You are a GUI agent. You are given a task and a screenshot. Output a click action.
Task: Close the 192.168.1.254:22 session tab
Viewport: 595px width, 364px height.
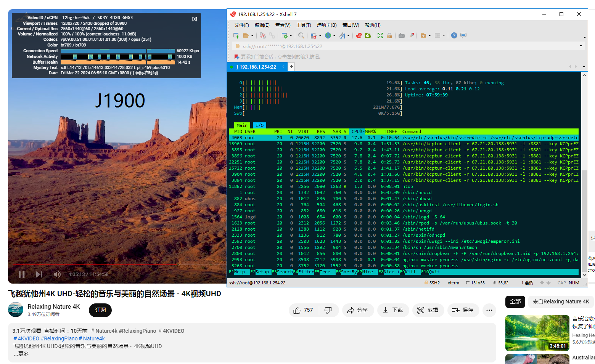point(283,67)
